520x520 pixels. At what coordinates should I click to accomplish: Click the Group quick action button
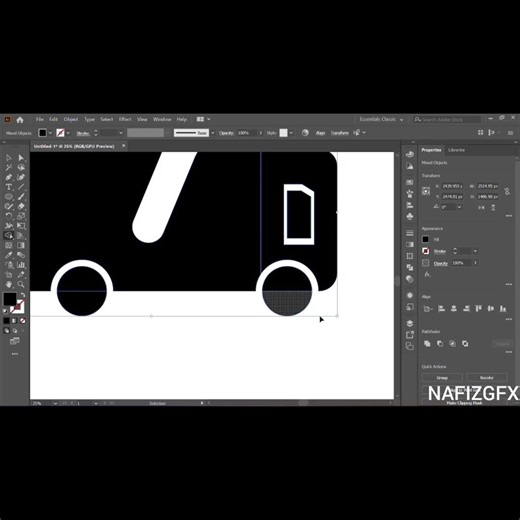click(442, 377)
